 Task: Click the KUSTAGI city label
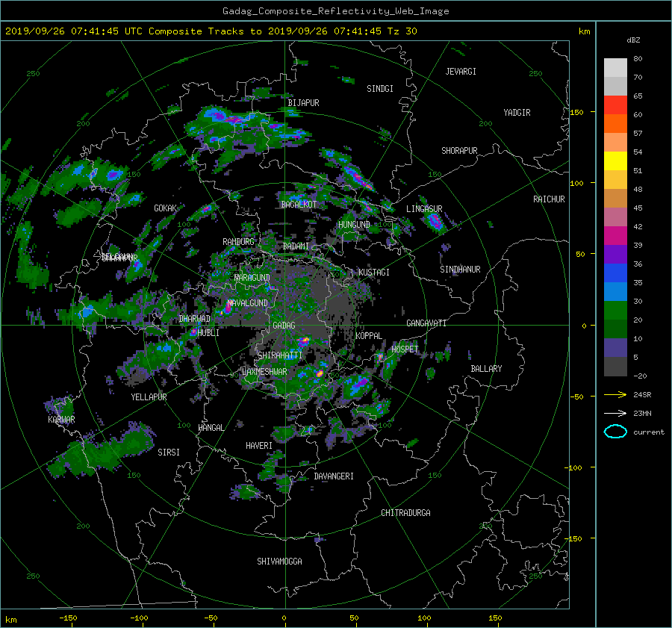(x=374, y=273)
